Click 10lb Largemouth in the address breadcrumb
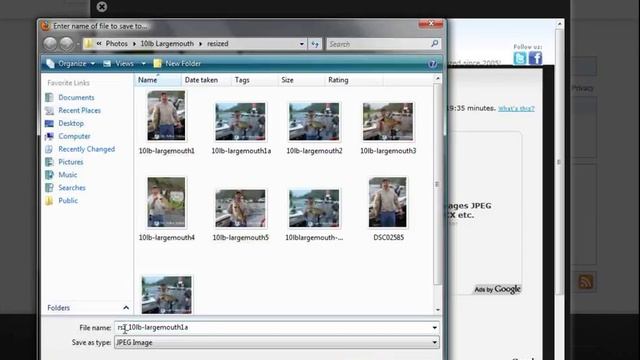This screenshot has width=640, height=360. pos(167,44)
